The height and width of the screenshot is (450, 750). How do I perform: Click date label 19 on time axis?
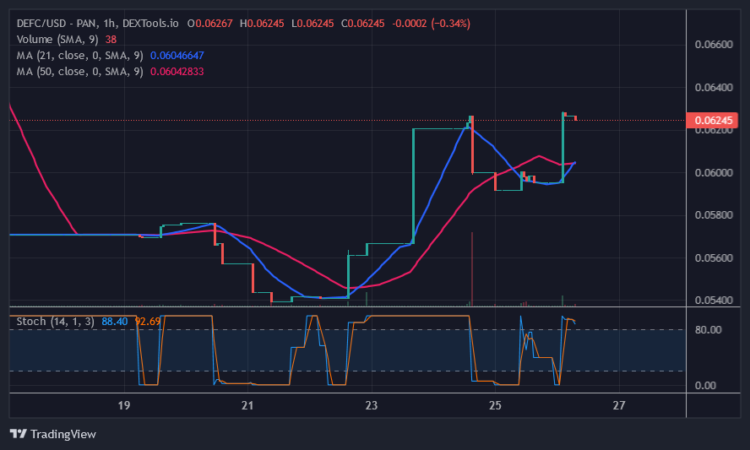point(124,406)
